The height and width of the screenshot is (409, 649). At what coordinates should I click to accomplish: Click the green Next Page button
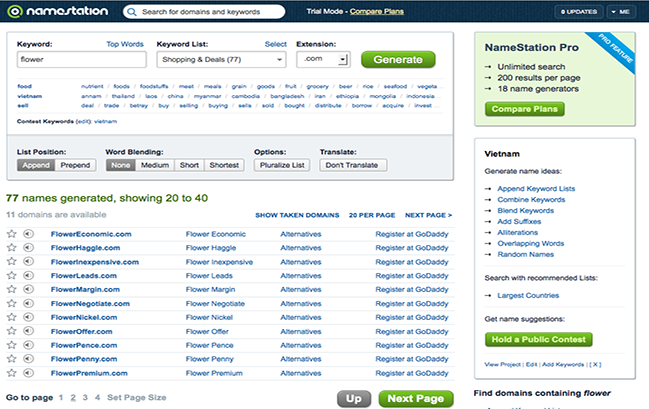(x=416, y=399)
